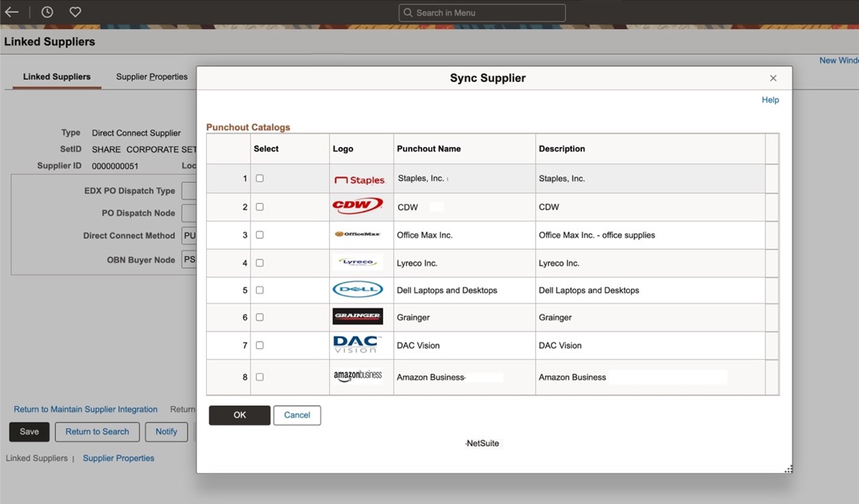859x504 pixels.
Task: Click Punchout Name 'Office Max Inc.'
Action: (x=425, y=235)
